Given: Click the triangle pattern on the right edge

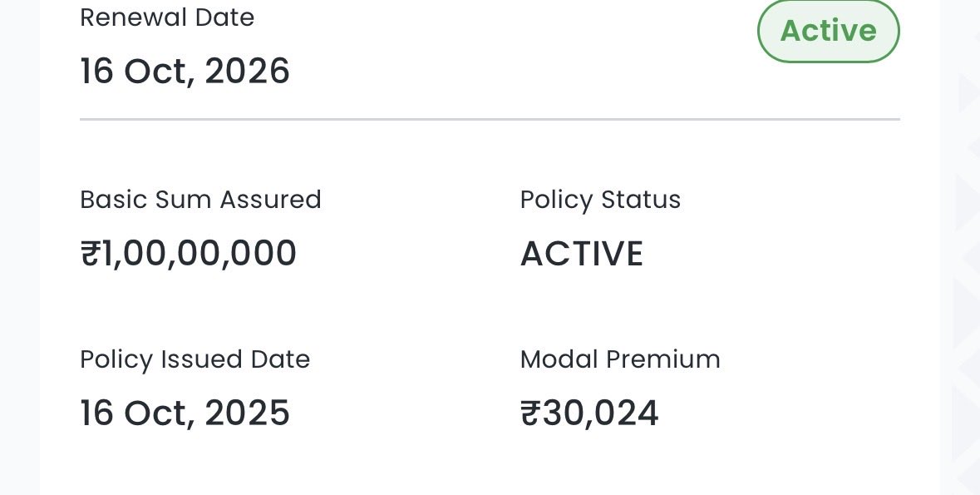Looking at the screenshot, I should (x=967, y=200).
